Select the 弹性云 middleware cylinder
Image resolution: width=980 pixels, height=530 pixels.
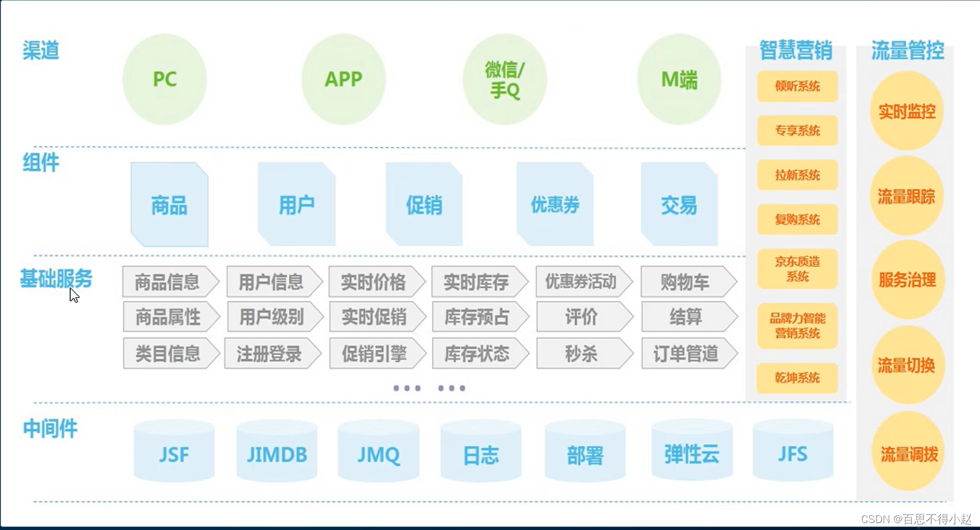click(692, 451)
